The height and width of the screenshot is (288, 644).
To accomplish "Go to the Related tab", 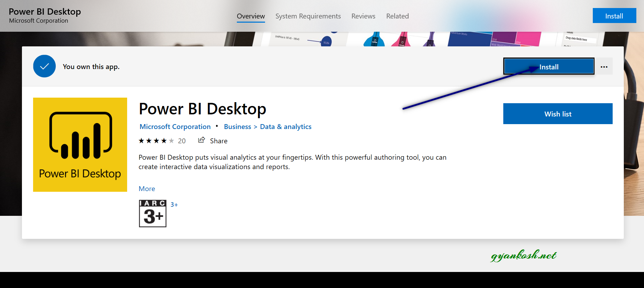I will 397,16.
